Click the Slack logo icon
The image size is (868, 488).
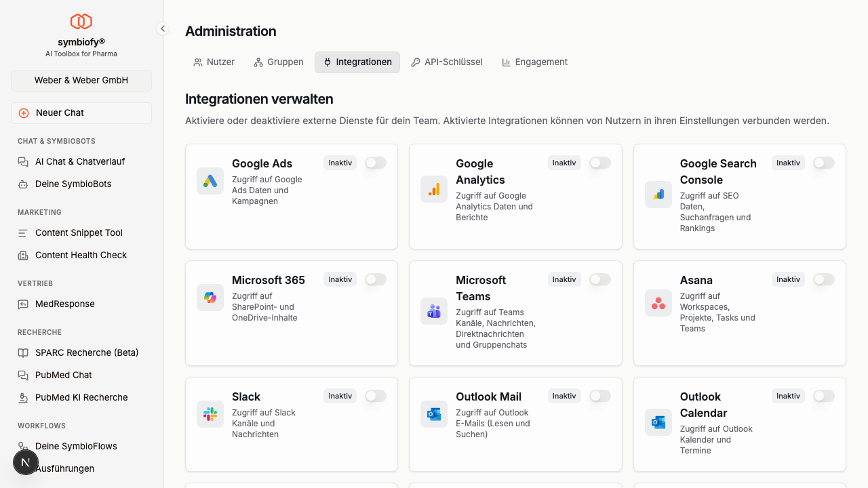[x=210, y=414]
